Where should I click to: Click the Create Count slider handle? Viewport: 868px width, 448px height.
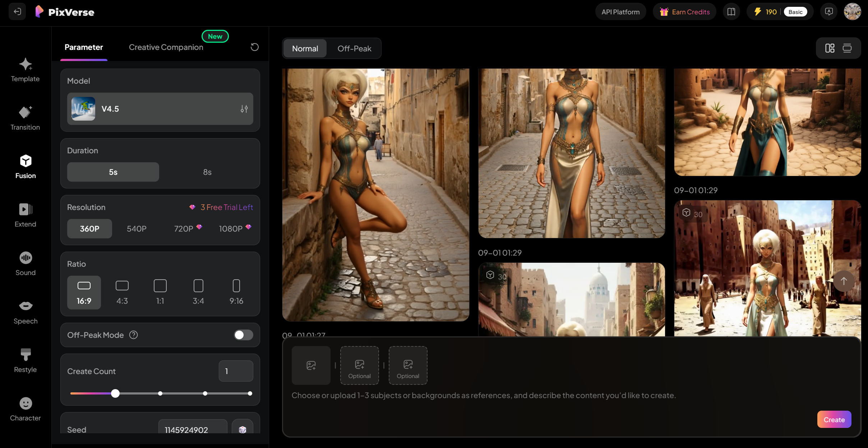tap(115, 393)
